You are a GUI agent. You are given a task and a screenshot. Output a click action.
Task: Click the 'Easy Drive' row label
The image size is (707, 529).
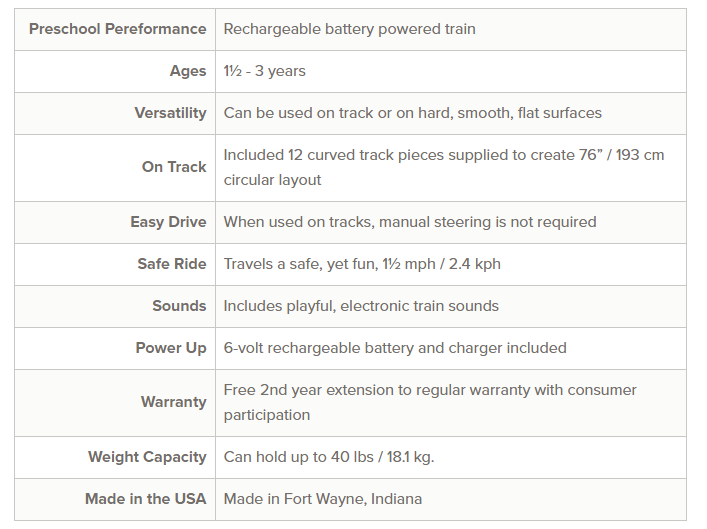[x=168, y=222]
